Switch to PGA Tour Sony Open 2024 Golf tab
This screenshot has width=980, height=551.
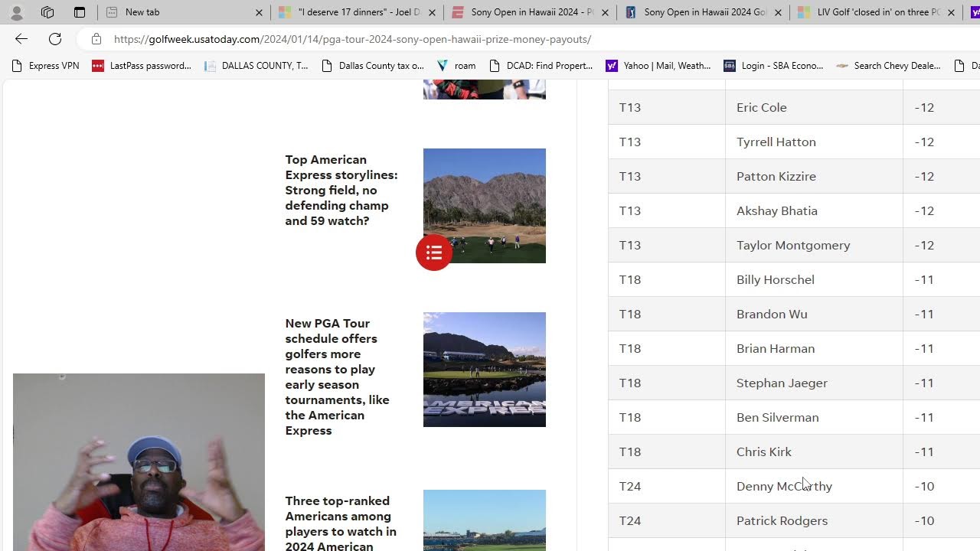pyautogui.click(x=703, y=12)
